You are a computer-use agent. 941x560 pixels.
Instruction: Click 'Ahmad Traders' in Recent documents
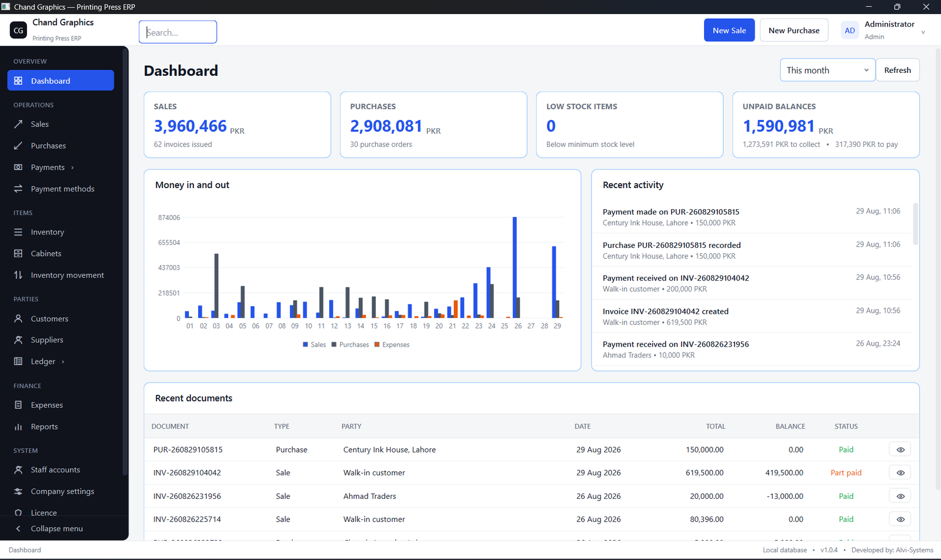(370, 496)
